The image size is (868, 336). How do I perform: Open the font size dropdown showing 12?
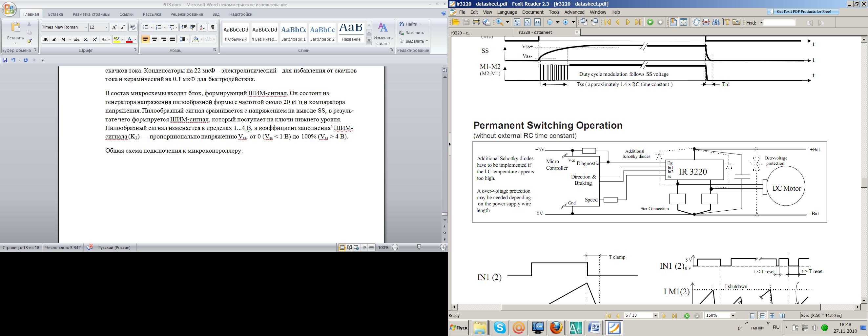[107, 27]
